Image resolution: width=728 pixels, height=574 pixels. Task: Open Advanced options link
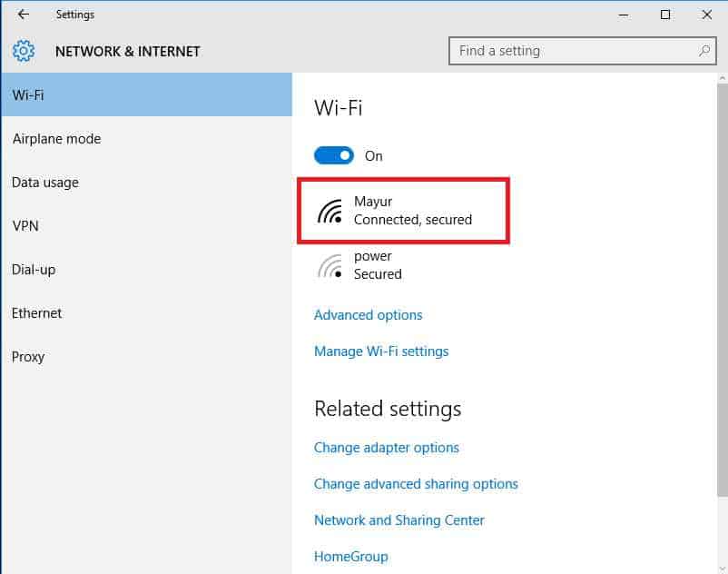pos(368,315)
